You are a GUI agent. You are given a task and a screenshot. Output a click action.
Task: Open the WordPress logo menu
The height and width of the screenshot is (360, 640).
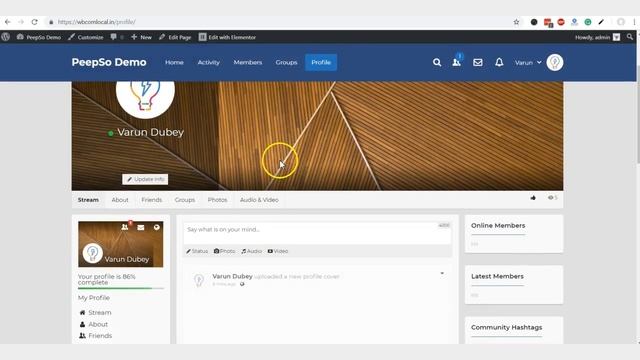[x=6, y=37]
